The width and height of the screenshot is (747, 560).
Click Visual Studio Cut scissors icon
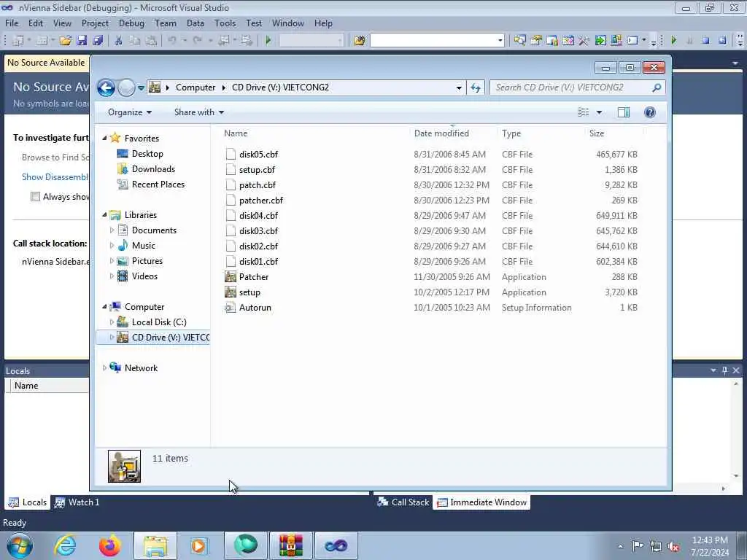(x=118, y=41)
